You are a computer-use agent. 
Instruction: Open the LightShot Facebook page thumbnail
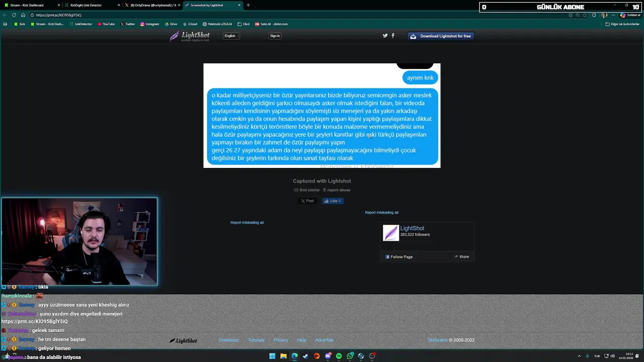[x=390, y=233]
